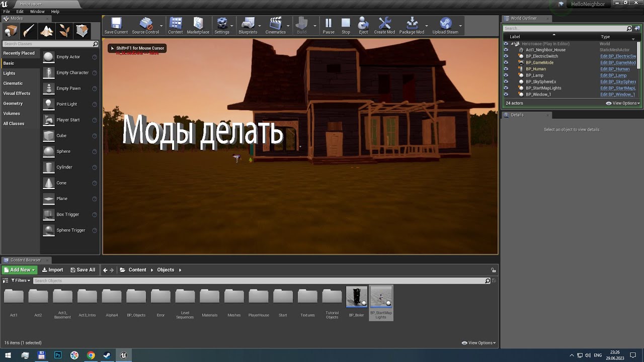This screenshot has height=362, width=644.
Task: Toggle visibility of BP_GameMode
Action: pyautogui.click(x=506, y=63)
